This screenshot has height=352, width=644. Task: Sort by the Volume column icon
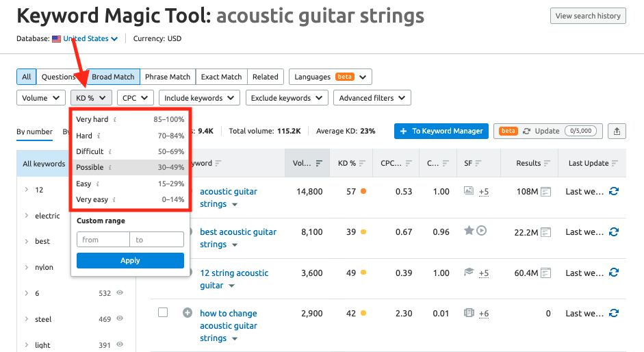coord(319,164)
